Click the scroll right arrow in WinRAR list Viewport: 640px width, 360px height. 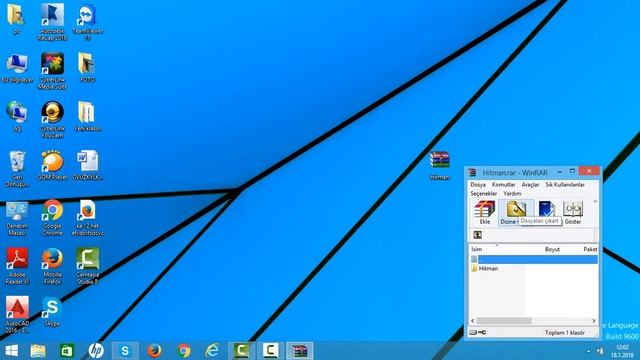click(x=594, y=321)
